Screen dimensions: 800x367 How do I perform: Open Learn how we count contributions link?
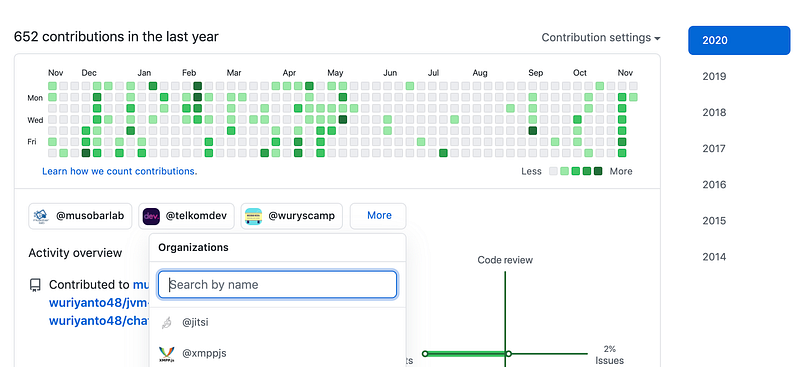[119, 172]
